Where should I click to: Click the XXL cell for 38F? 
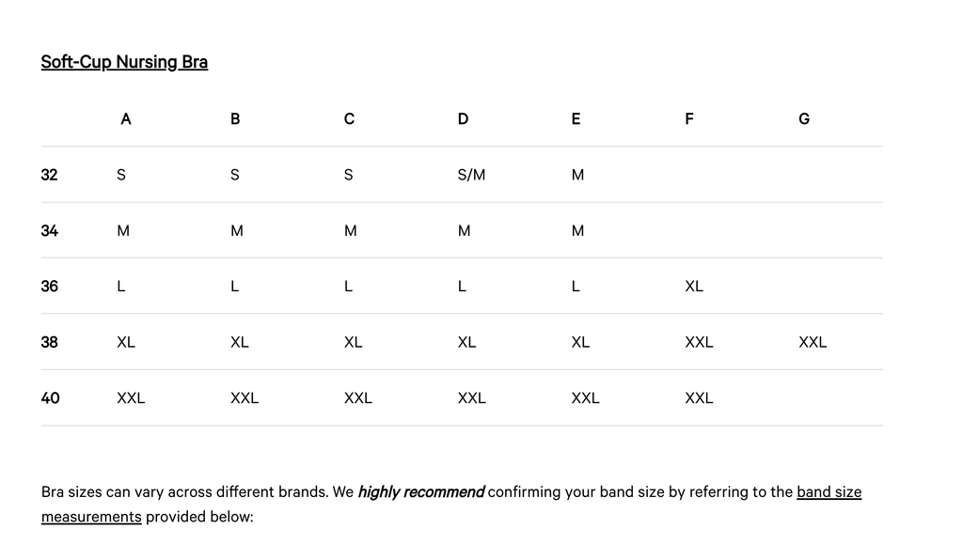point(699,342)
